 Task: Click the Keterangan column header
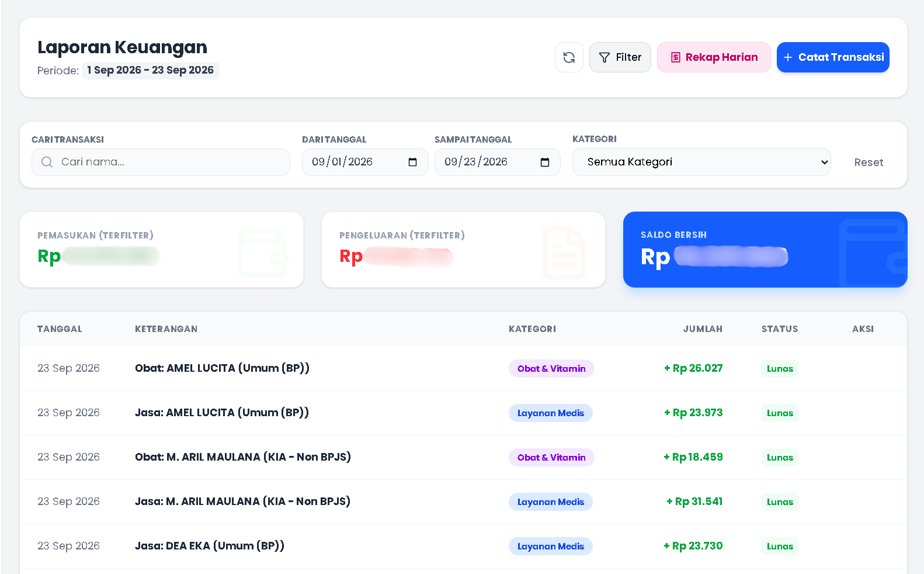pyautogui.click(x=166, y=329)
